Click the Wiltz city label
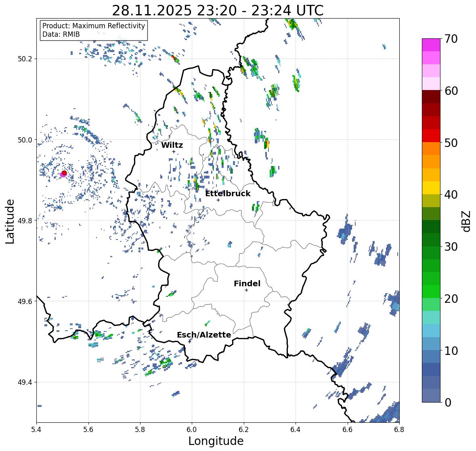 click(x=172, y=145)
